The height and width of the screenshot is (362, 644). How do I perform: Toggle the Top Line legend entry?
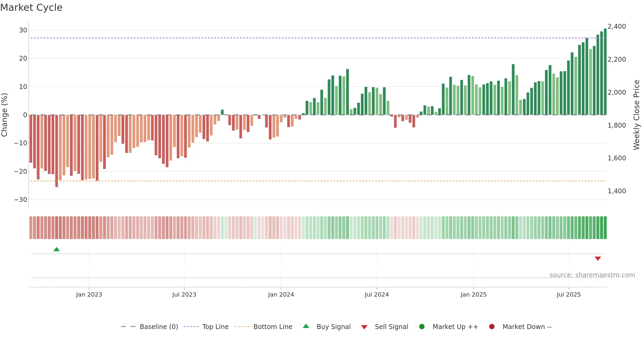click(x=206, y=327)
